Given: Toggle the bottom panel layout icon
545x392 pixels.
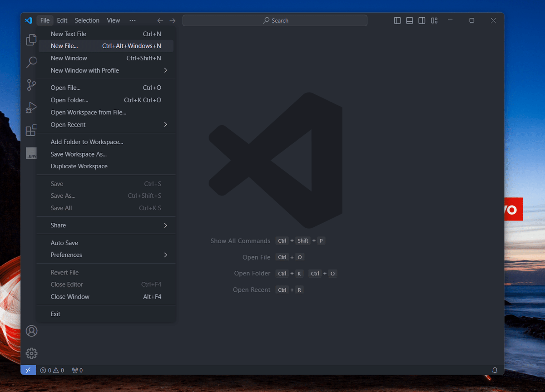Looking at the screenshot, I should click(410, 20).
